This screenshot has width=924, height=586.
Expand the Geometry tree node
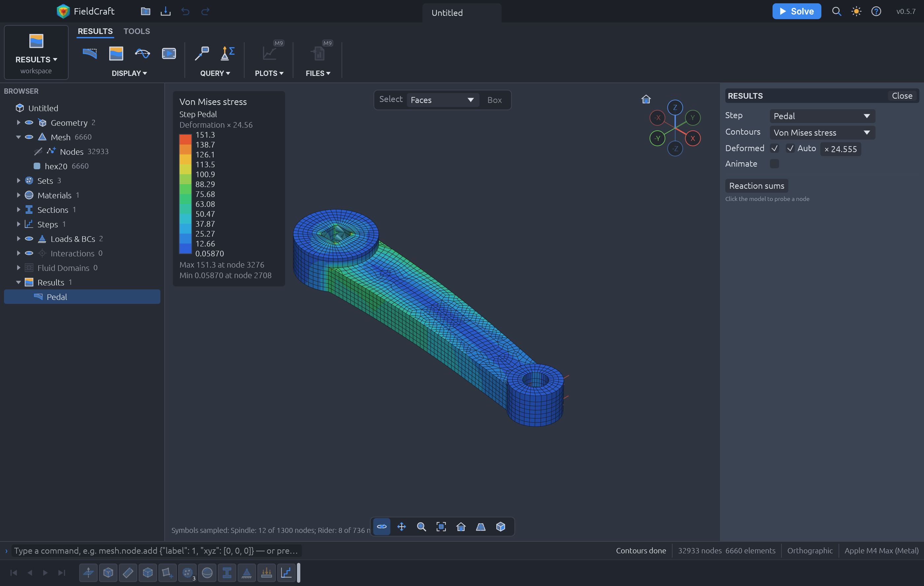18,122
